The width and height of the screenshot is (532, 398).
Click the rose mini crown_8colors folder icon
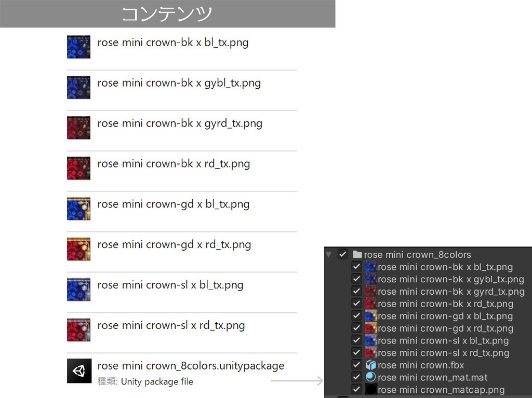[357, 254]
